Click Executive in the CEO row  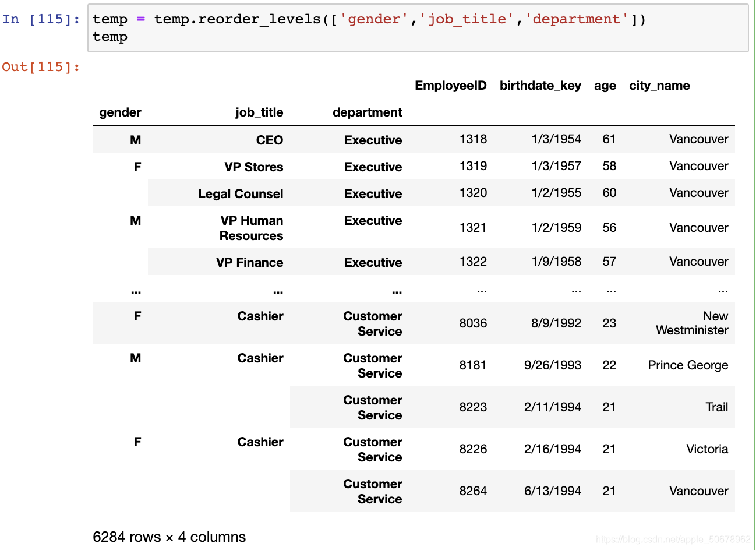click(373, 140)
